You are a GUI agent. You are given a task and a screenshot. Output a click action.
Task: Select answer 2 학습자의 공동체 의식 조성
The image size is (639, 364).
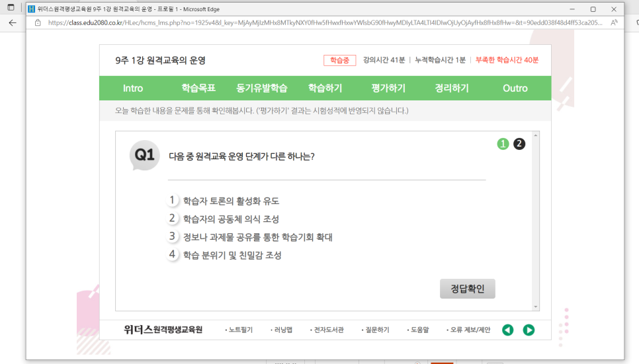click(x=224, y=219)
